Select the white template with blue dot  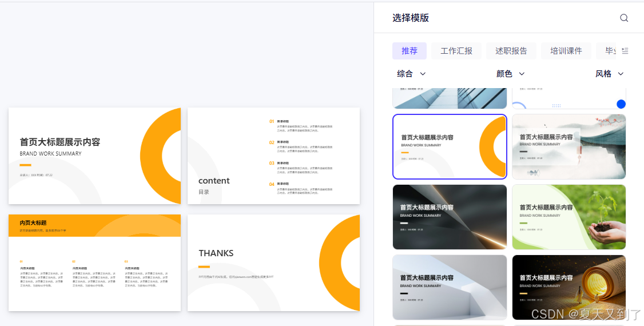pyautogui.click(x=569, y=98)
